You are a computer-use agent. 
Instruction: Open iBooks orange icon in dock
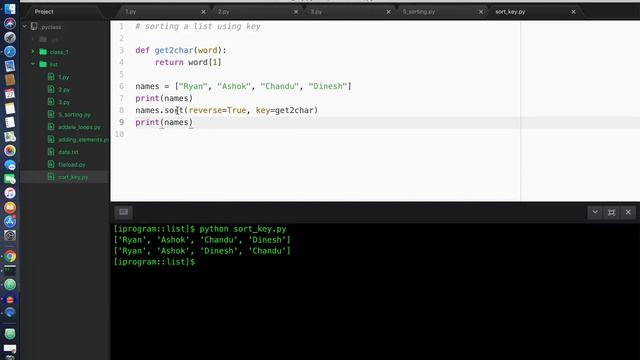pos(10,207)
